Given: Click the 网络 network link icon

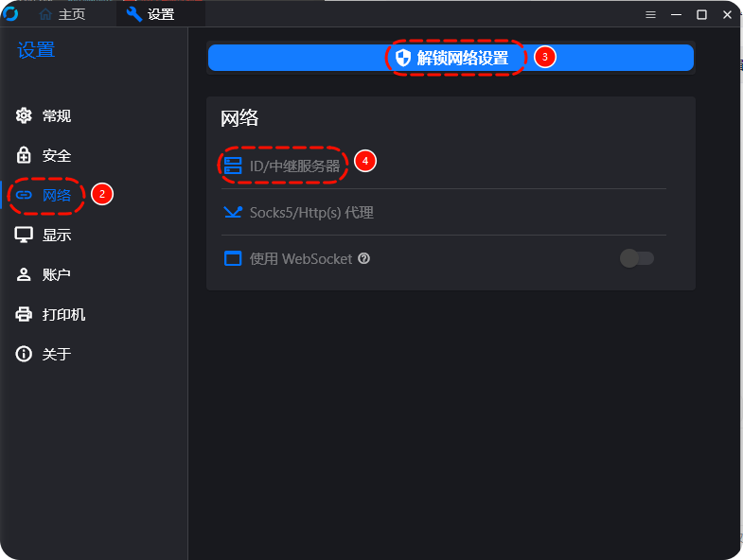Looking at the screenshot, I should (24, 195).
